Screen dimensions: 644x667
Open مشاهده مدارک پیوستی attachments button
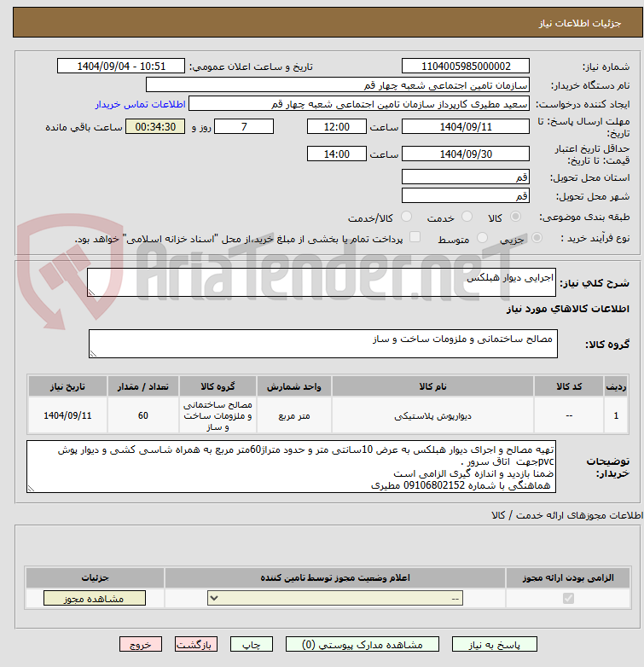[363, 645]
